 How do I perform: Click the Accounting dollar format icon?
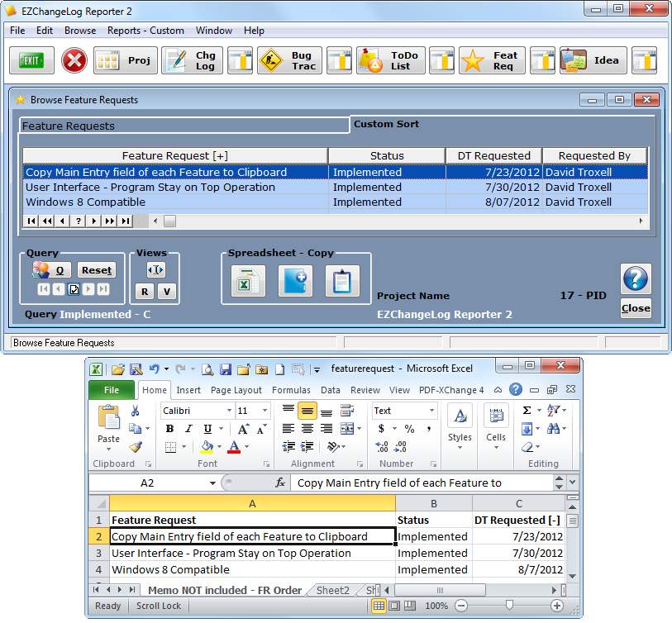click(x=381, y=429)
